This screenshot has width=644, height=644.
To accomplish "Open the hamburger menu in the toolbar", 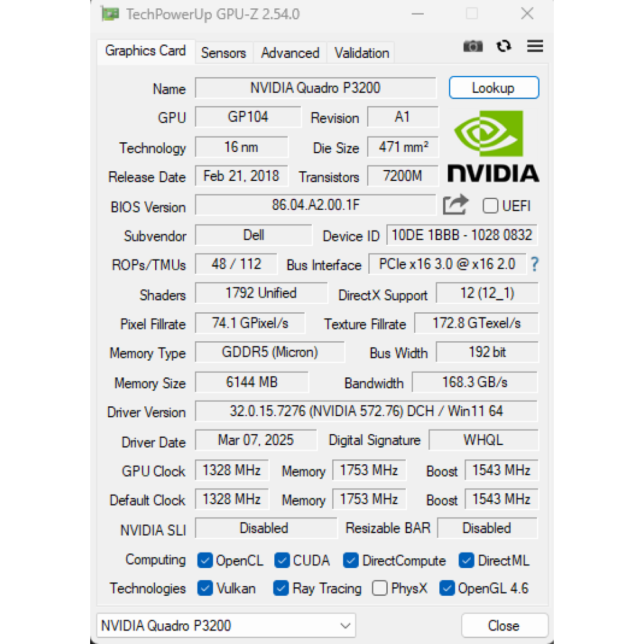I will click(x=535, y=46).
